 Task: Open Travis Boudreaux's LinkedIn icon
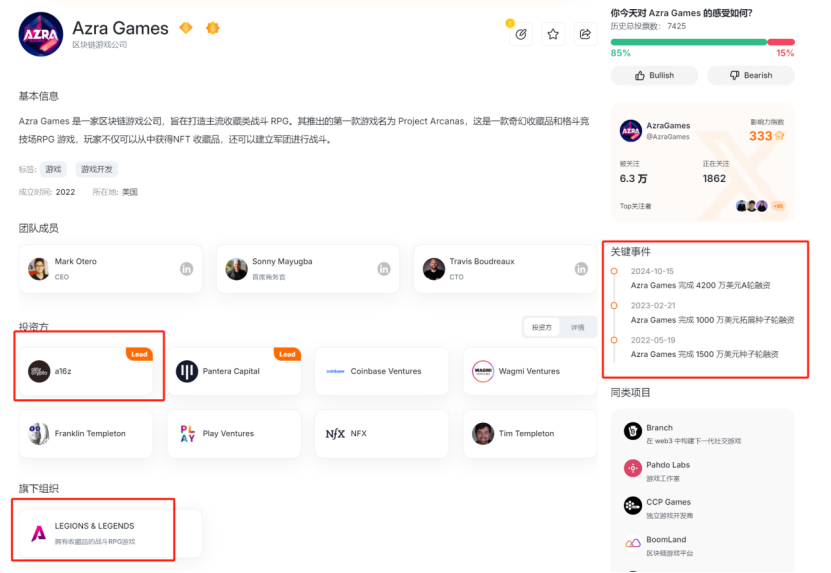click(x=581, y=269)
